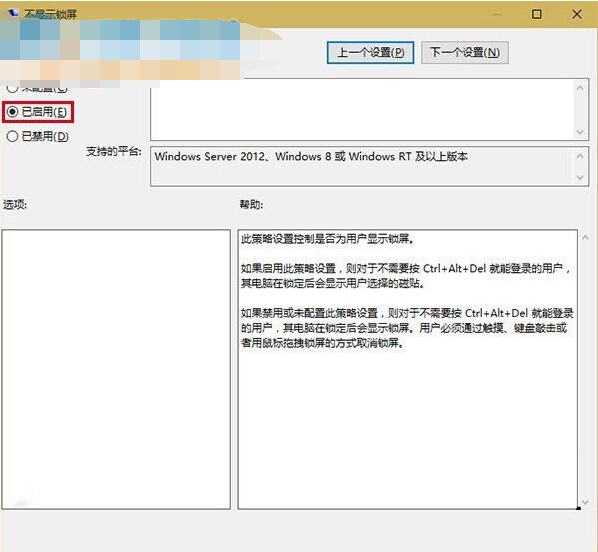Click down arrow of supported platform scrollbar
The width and height of the screenshot is (598, 552).
coord(580,178)
